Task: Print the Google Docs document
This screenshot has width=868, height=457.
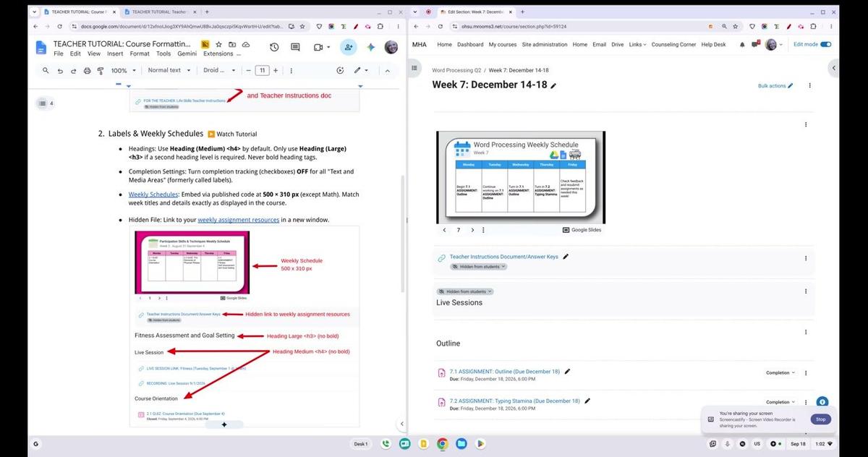Action: coord(87,70)
